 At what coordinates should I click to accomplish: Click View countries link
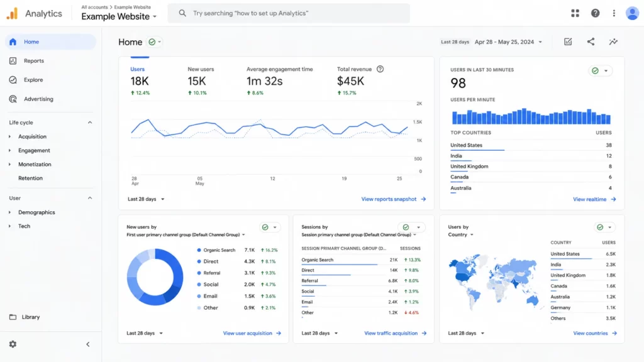point(591,333)
